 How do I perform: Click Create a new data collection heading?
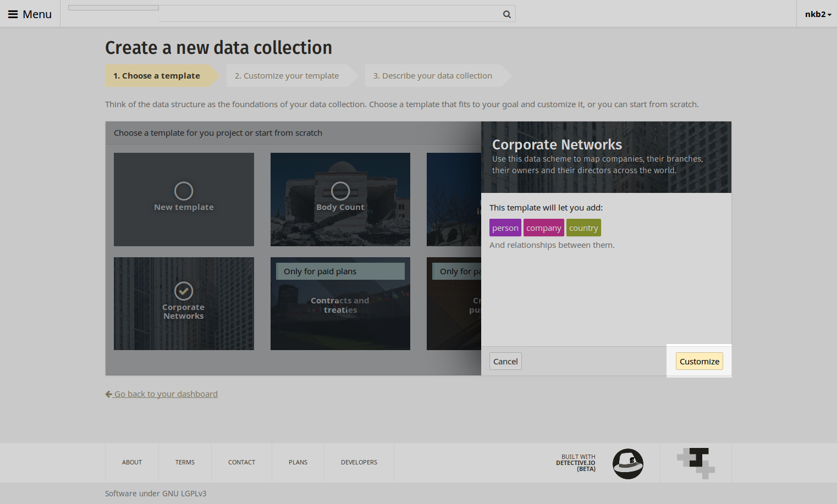[x=218, y=48]
